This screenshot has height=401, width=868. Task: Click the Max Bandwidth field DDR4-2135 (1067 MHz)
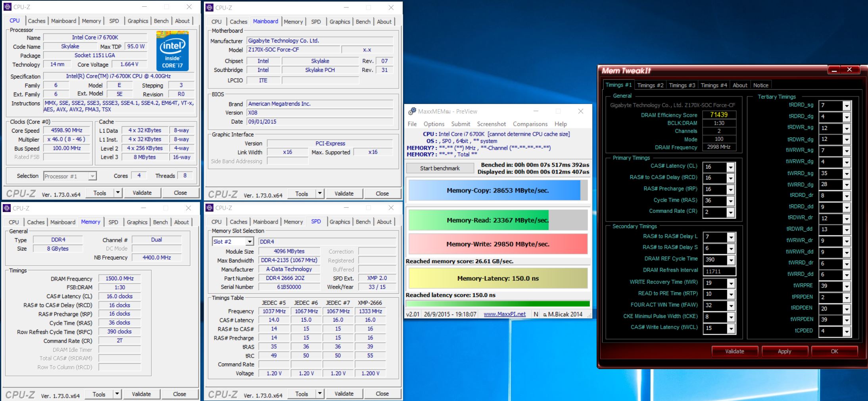click(x=289, y=260)
